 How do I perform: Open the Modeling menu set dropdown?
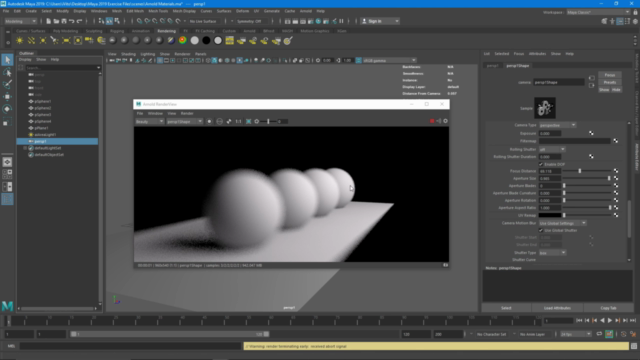pos(20,21)
